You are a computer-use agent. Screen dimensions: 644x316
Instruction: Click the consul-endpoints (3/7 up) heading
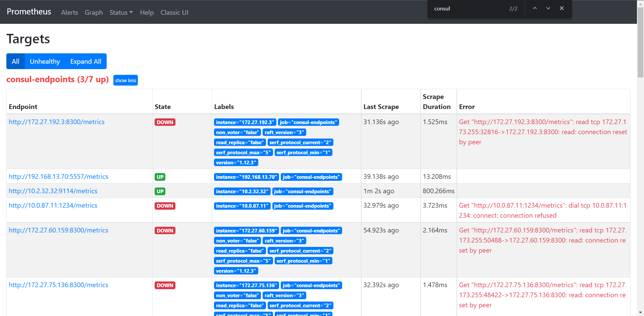(x=58, y=80)
